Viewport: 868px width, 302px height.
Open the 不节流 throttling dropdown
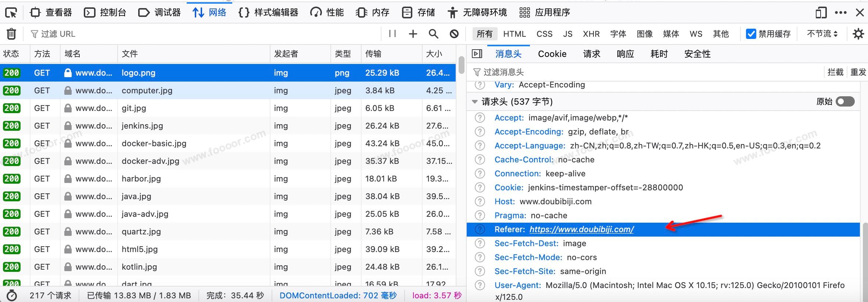click(822, 34)
